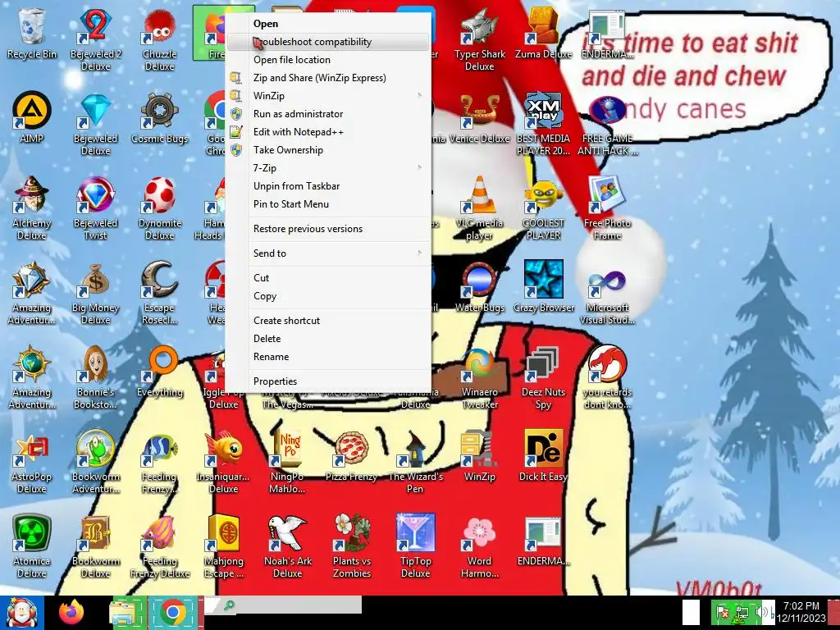Choose Restore previous versions

click(328, 229)
